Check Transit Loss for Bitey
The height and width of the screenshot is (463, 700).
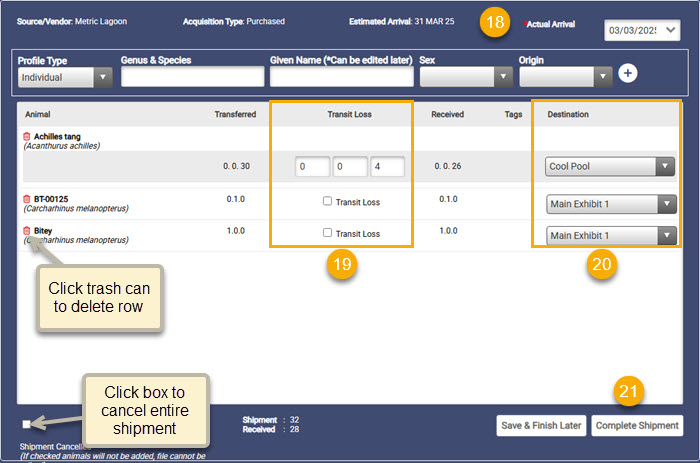coord(327,233)
